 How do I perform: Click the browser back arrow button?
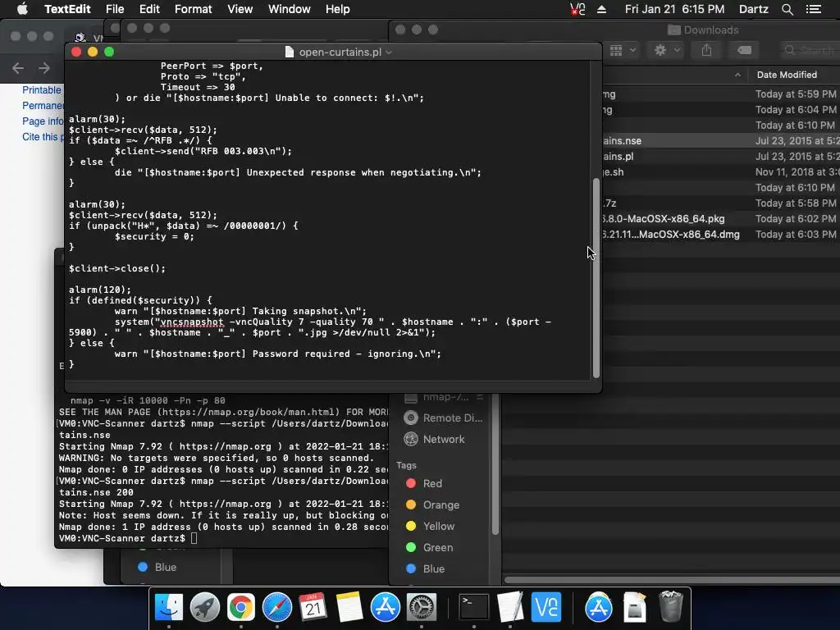(18, 68)
